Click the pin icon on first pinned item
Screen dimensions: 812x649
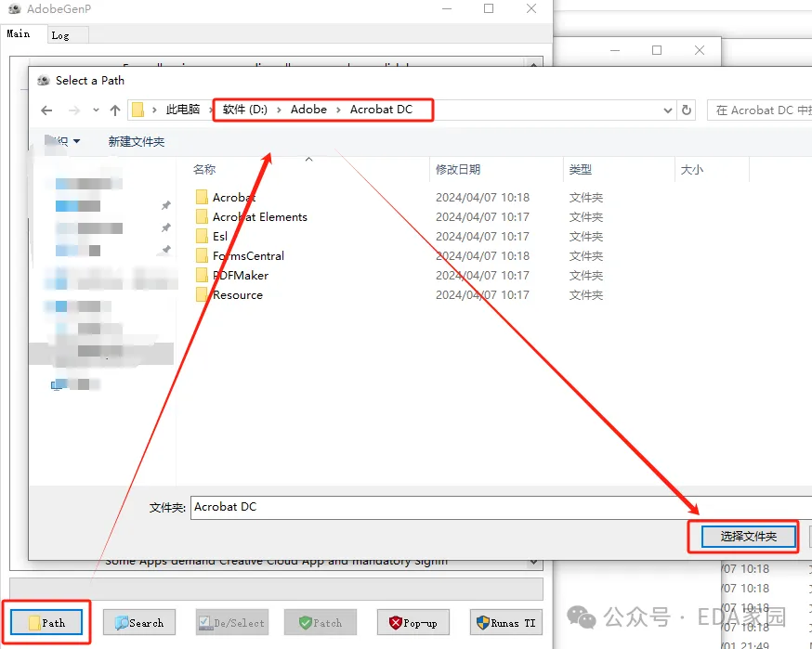tap(165, 205)
